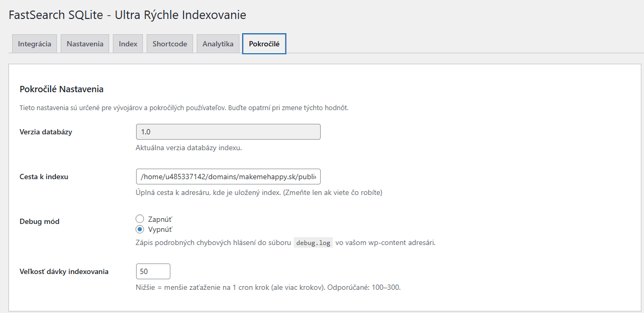Select the Pokročilé tab

[264, 43]
